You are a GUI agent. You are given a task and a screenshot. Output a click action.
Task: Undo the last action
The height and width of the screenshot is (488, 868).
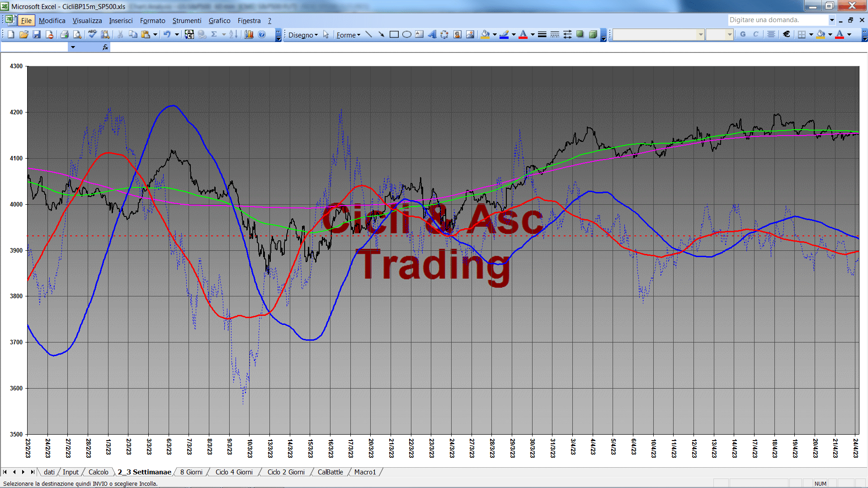167,34
